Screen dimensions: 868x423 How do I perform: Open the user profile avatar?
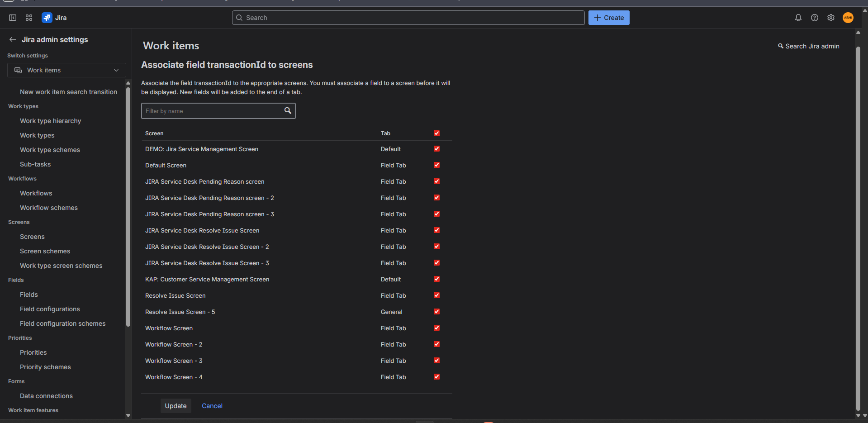tap(848, 18)
